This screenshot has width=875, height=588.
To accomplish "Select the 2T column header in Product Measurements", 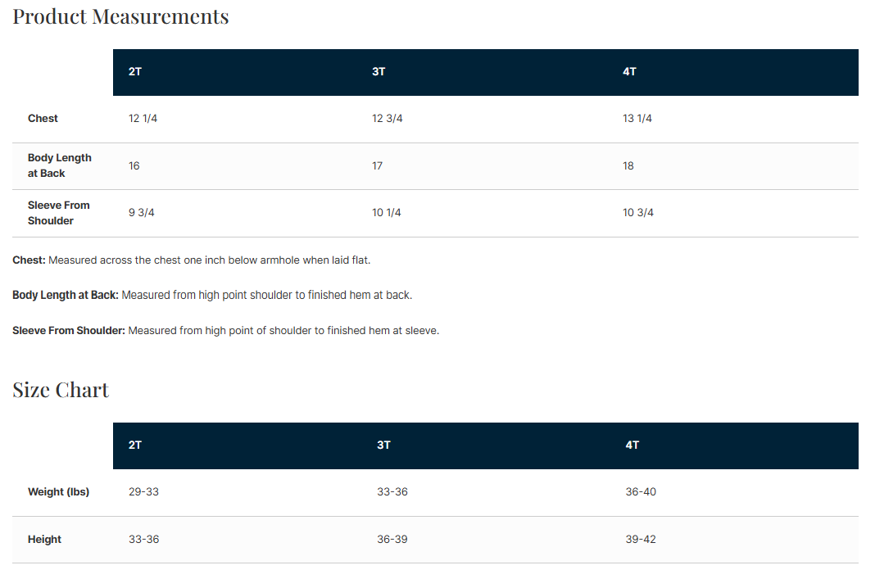I will [135, 72].
